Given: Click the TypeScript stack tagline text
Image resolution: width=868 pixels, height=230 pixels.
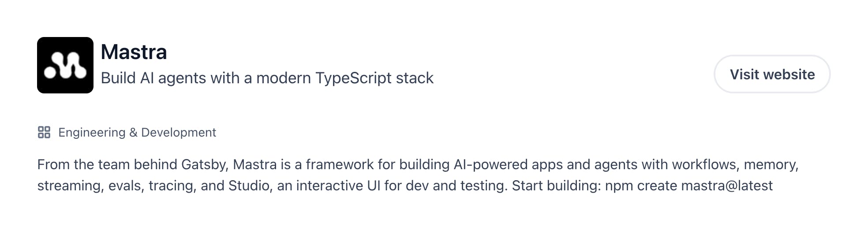Looking at the screenshot, I should pos(267,78).
